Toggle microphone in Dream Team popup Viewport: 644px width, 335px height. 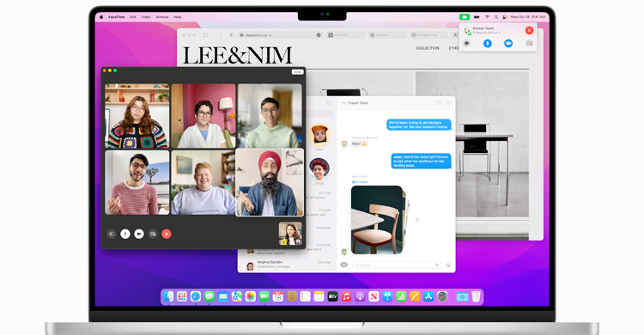[488, 43]
